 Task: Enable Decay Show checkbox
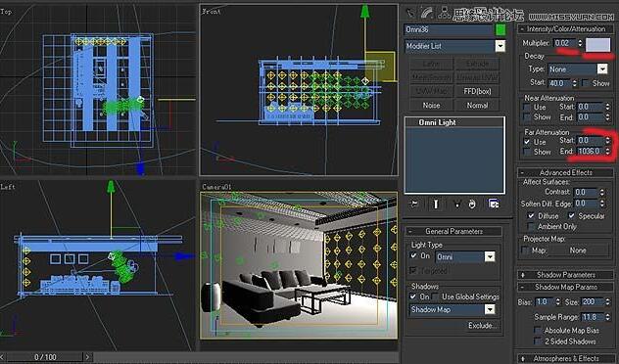(x=586, y=83)
